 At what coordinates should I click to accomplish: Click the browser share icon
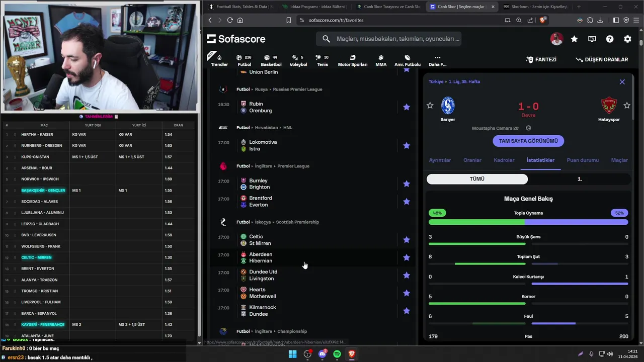tap(530, 20)
